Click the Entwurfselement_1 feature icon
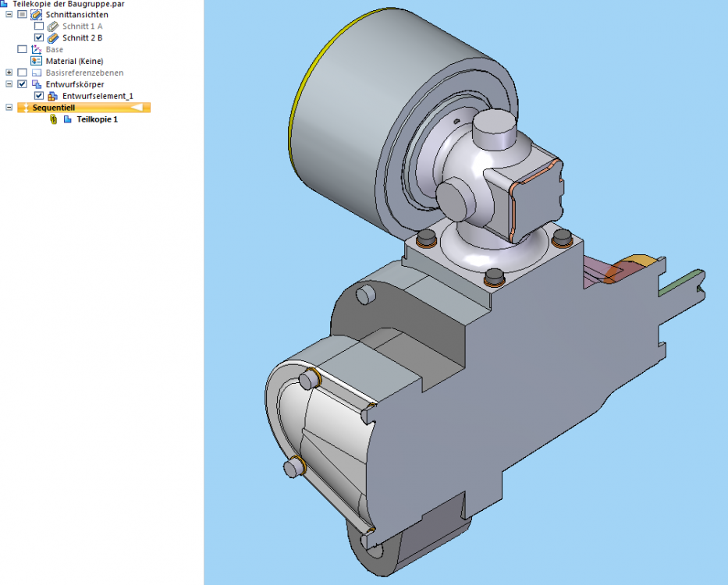 click(x=52, y=96)
